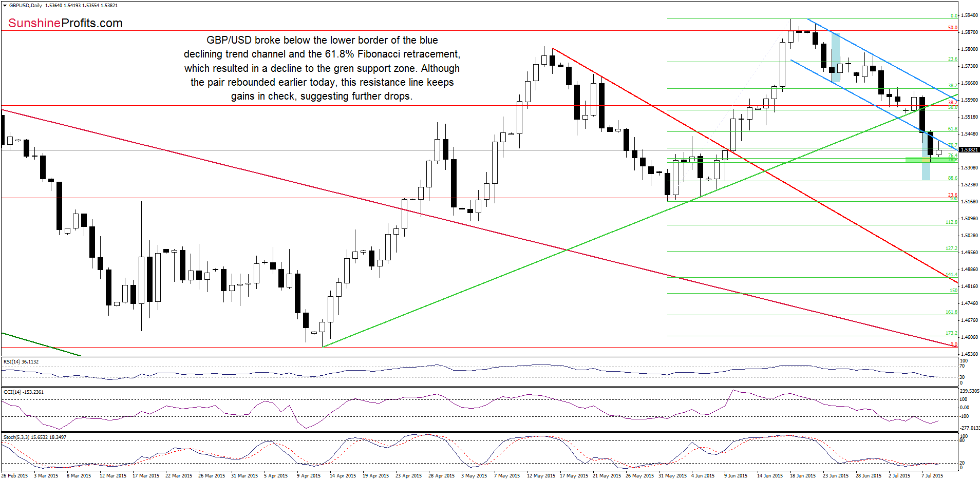The image size is (980, 480).
Task: Click price axis label 1.58700
Action: click(x=969, y=32)
